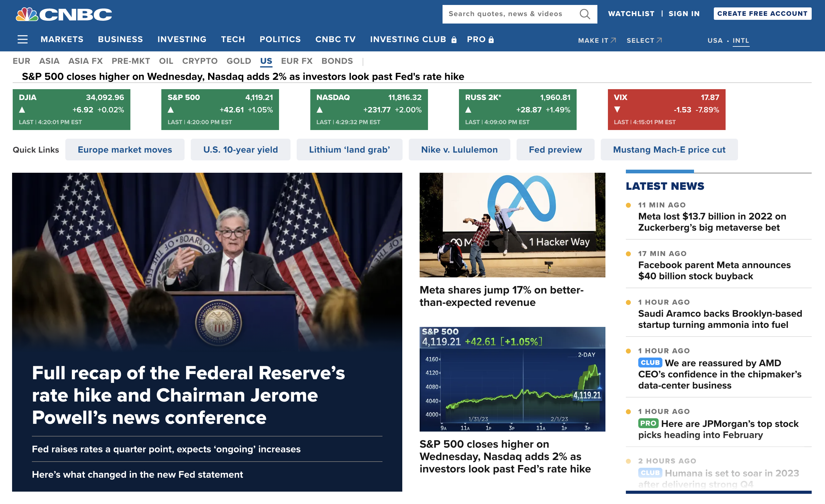Select the CRYPTO tab
This screenshot has width=825, height=504.
coord(199,61)
